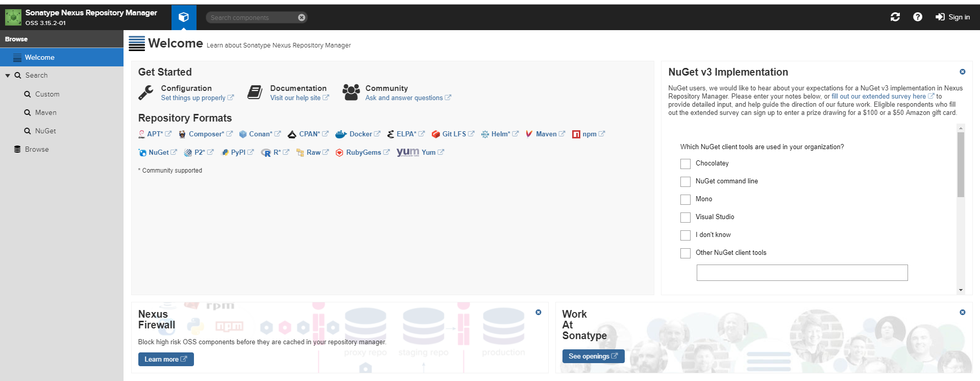Open Custom search in sidebar
Viewport: 980px width, 381px height.
(x=47, y=94)
